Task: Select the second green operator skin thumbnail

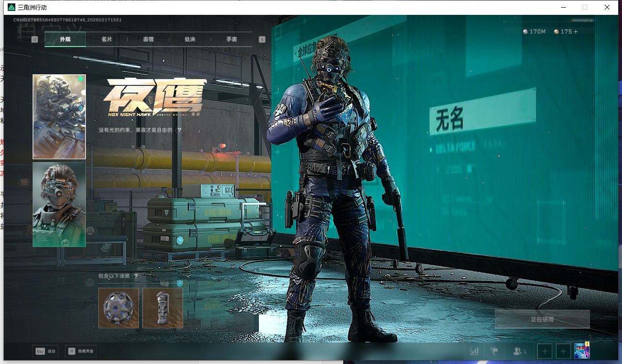Action: point(59,204)
